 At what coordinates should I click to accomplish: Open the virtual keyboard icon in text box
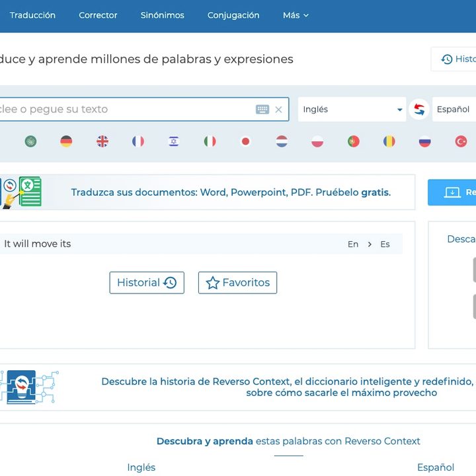(x=262, y=110)
